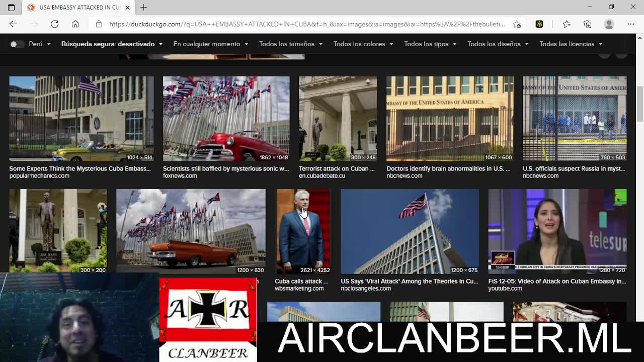Open the statue 300 × 200 image
The height and width of the screenshot is (362, 644).
click(x=58, y=231)
